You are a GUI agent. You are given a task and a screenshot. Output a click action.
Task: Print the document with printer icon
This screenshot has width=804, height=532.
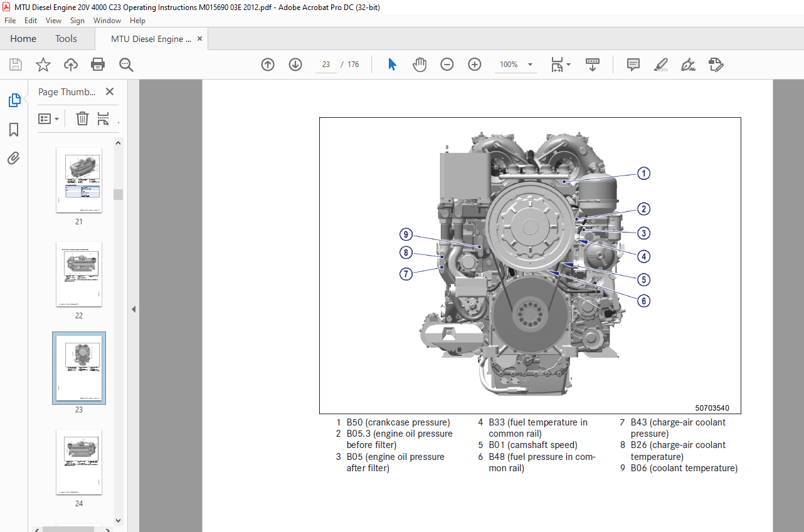click(98, 65)
